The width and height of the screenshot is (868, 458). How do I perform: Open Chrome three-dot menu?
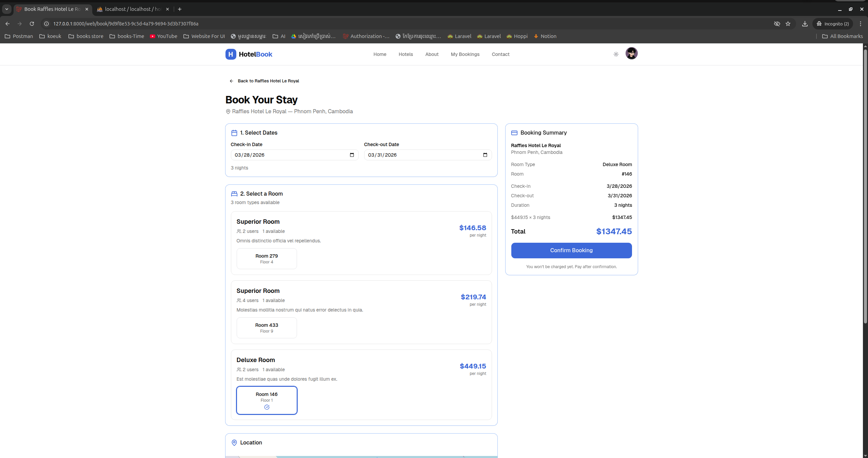click(860, 24)
